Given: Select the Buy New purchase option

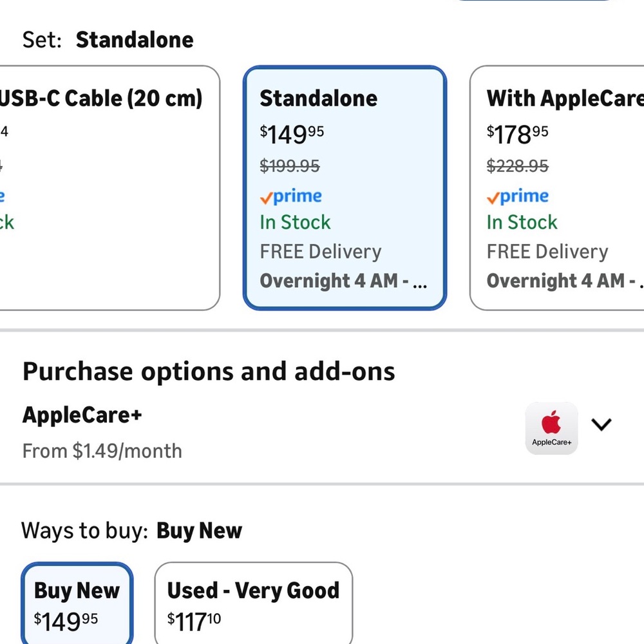Looking at the screenshot, I should 77,603.
